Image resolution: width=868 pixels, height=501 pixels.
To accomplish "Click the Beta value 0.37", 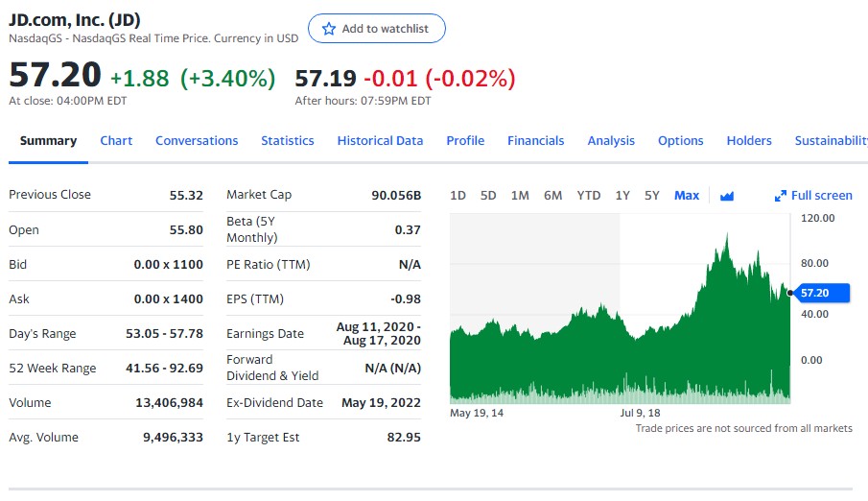I will 408,230.
